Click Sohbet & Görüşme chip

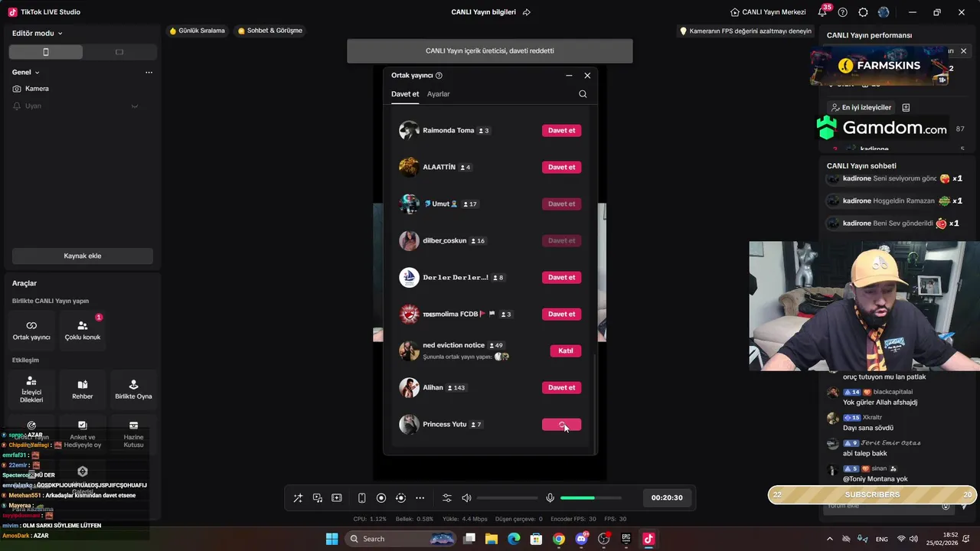point(270,31)
